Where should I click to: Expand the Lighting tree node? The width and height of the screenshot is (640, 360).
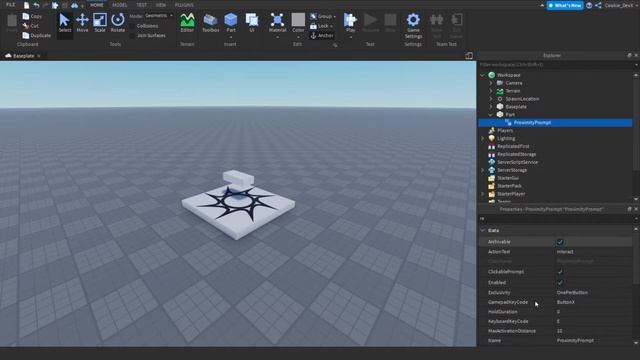(483, 138)
